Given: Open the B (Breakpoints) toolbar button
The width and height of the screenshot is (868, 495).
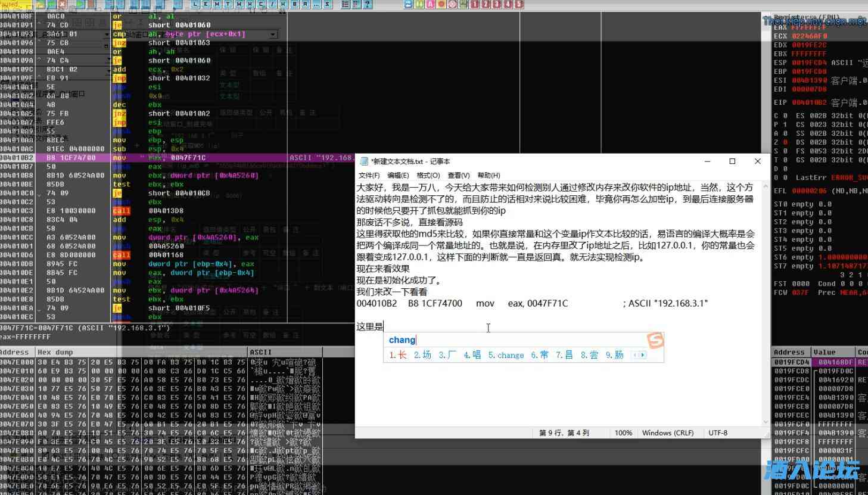Looking at the screenshot, I should tap(295, 4).
